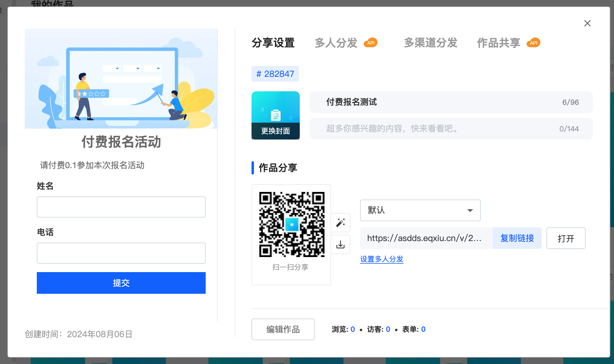This screenshot has height=364, width=614.
Task: Click the blue 提交 button in preview
Action: coord(121,283)
